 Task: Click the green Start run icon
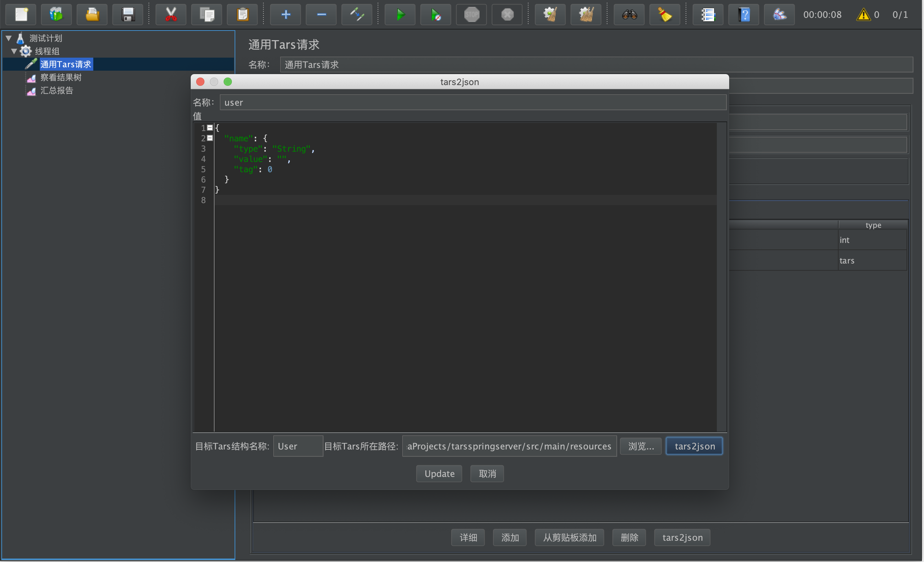(400, 15)
